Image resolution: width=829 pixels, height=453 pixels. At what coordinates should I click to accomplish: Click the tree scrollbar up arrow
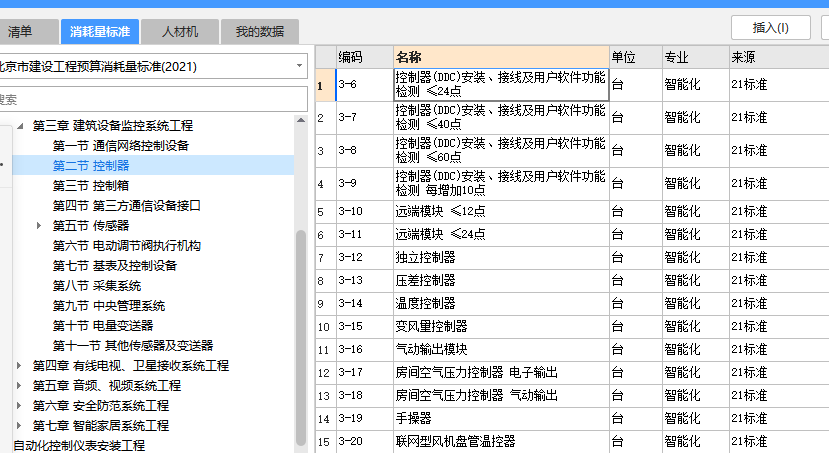point(301,121)
